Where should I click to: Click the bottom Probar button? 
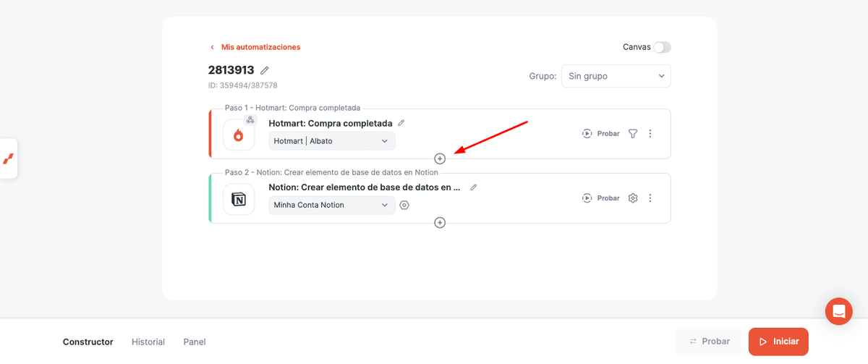[709, 342]
